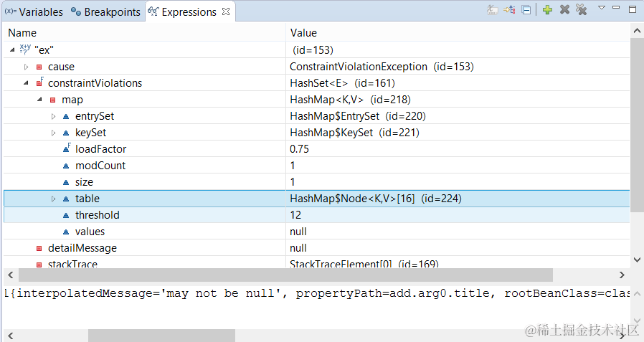Click the value "HashSet<E> (id=161)"
Screen dimensions: 644x342
point(342,83)
